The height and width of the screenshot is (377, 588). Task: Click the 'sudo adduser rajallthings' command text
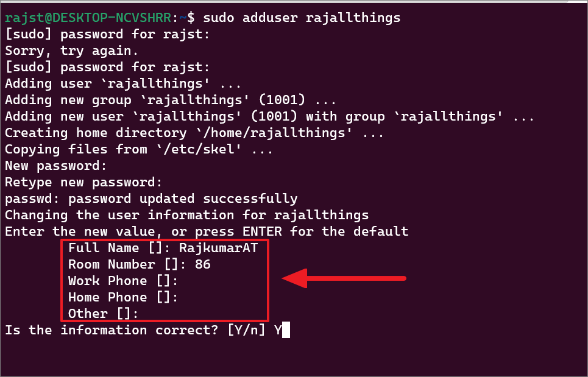302,18
